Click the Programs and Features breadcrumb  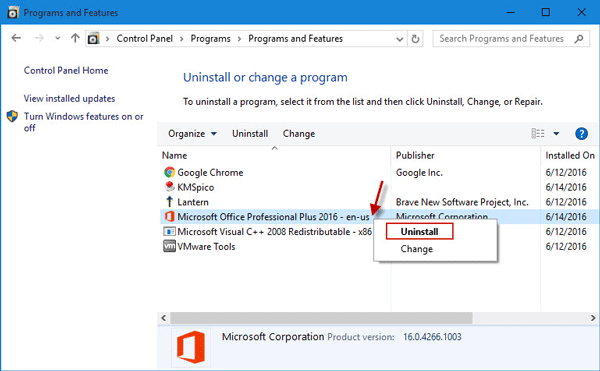click(295, 39)
